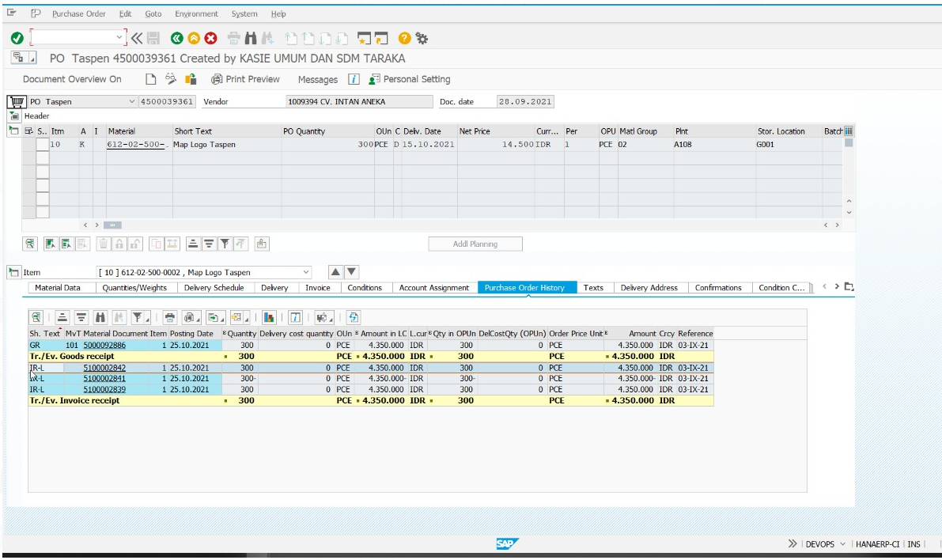This screenshot has height=560, width=942.
Task: Toggle the Header expand button
Action: [14, 116]
